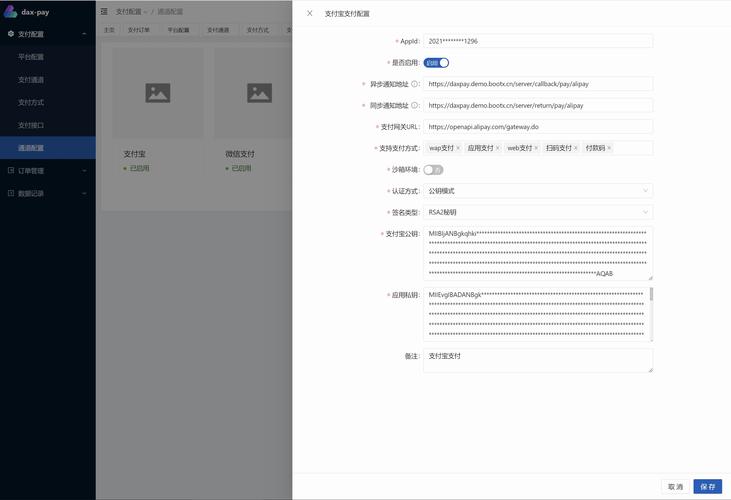
Task: Click the 备注 resize handle
Action: (650, 370)
